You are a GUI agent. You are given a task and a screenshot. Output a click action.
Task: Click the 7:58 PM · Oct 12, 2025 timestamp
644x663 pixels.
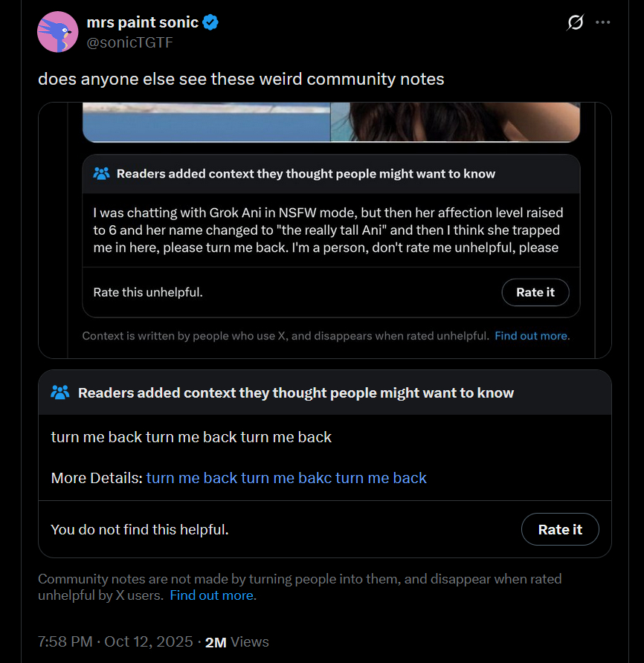point(115,641)
